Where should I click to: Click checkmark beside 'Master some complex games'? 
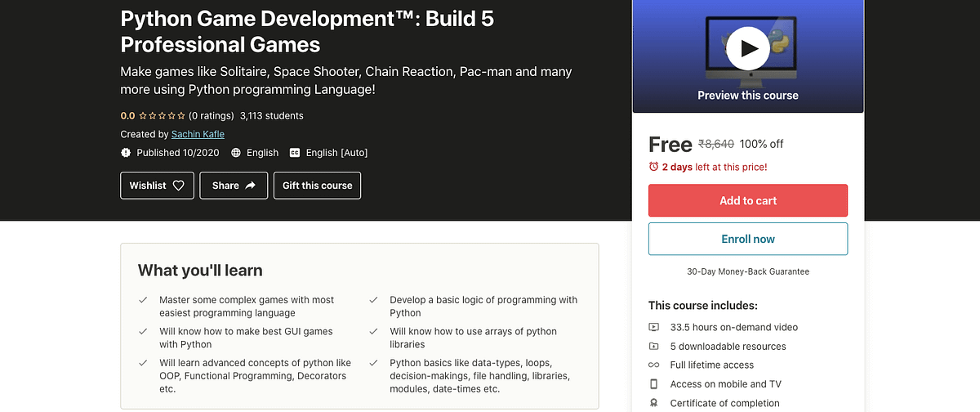(143, 300)
